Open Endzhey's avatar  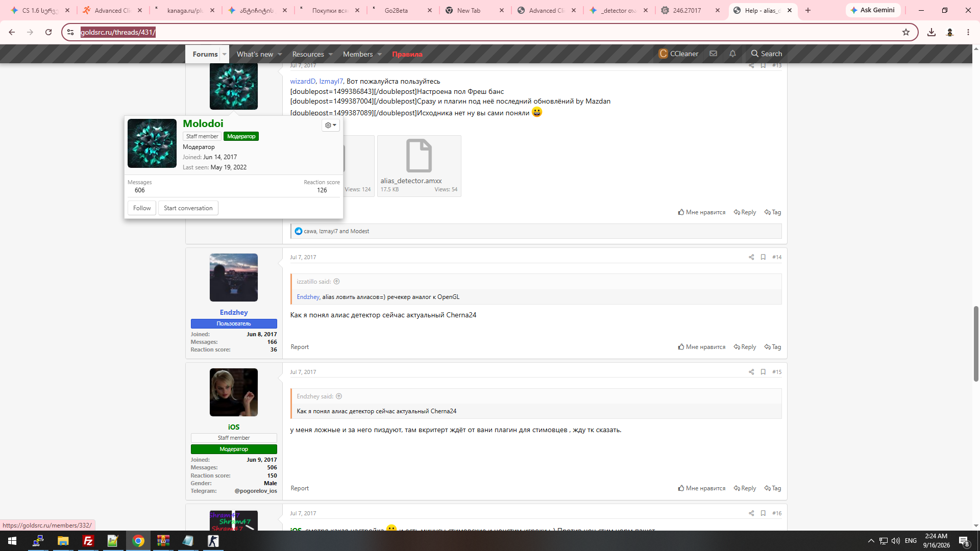(234, 278)
